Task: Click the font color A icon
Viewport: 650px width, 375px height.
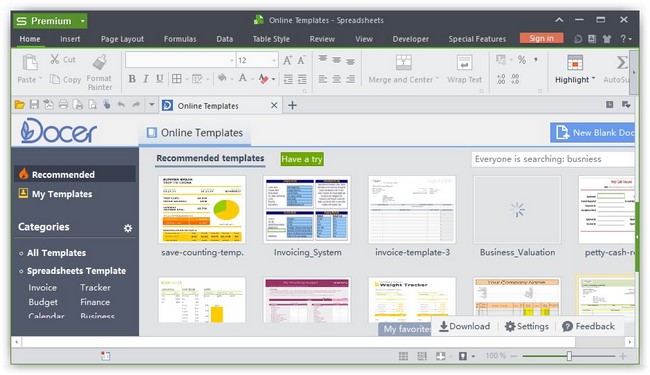Action: tap(243, 78)
